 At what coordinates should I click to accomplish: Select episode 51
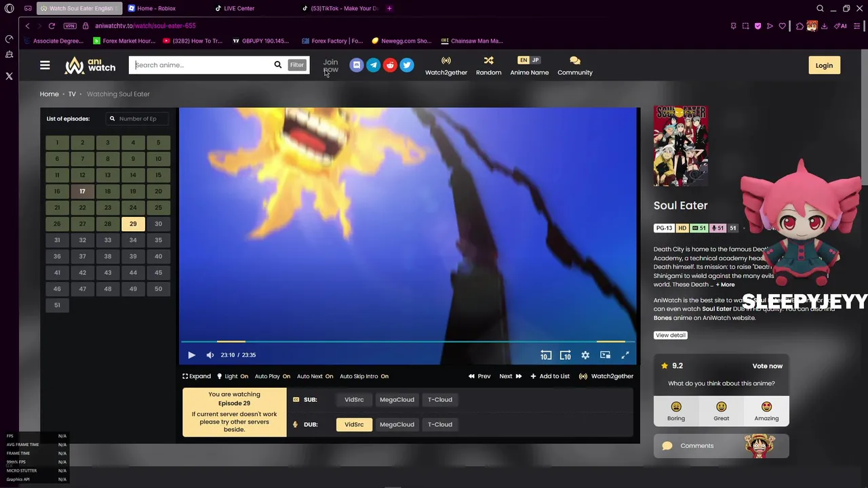click(57, 305)
